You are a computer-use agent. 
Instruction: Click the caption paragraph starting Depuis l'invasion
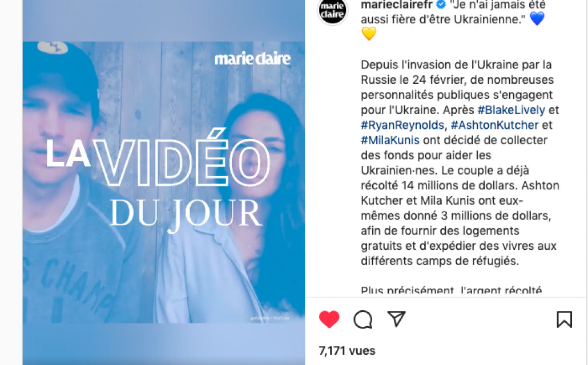(460, 163)
